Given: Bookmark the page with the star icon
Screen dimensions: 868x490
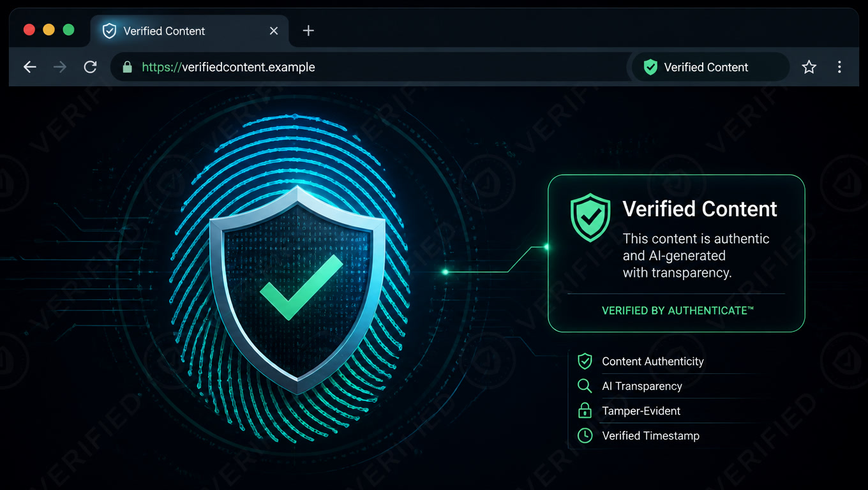Looking at the screenshot, I should (x=809, y=67).
